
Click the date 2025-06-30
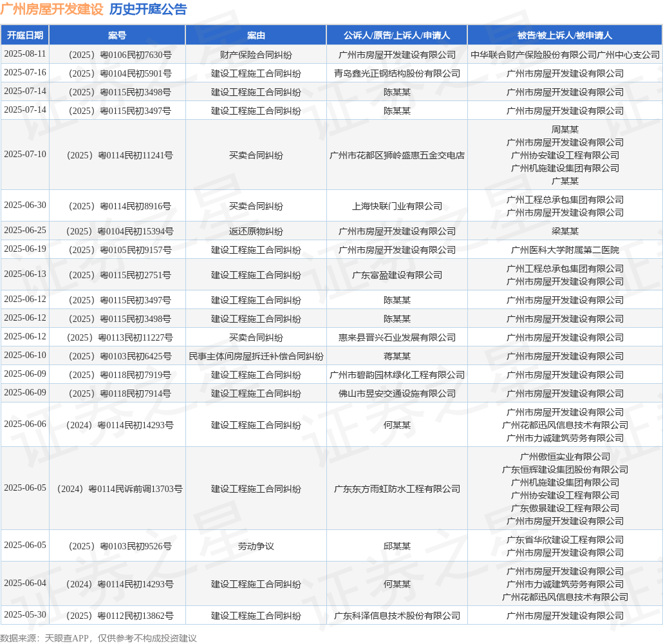25,205
